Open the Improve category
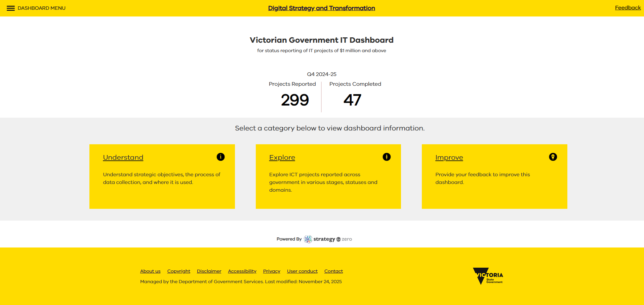This screenshot has width=644, height=305. 449,157
